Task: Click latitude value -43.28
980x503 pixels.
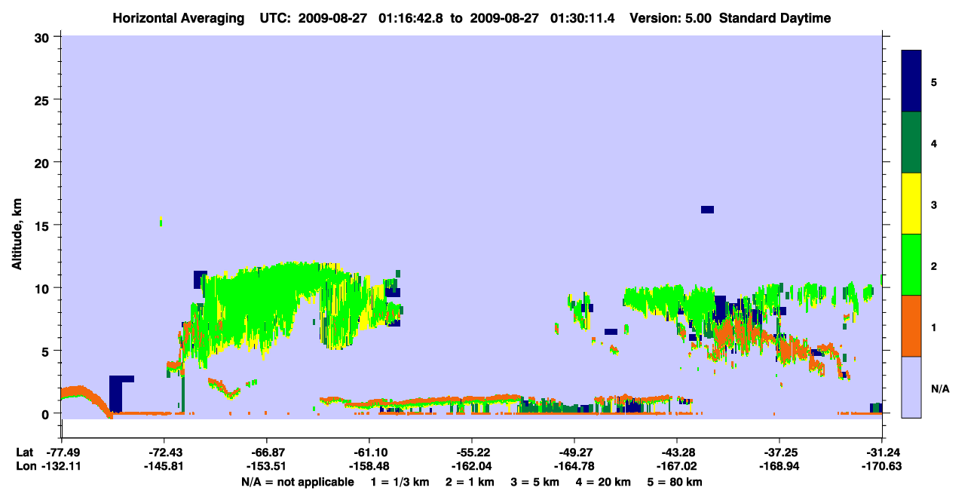Action: point(677,452)
